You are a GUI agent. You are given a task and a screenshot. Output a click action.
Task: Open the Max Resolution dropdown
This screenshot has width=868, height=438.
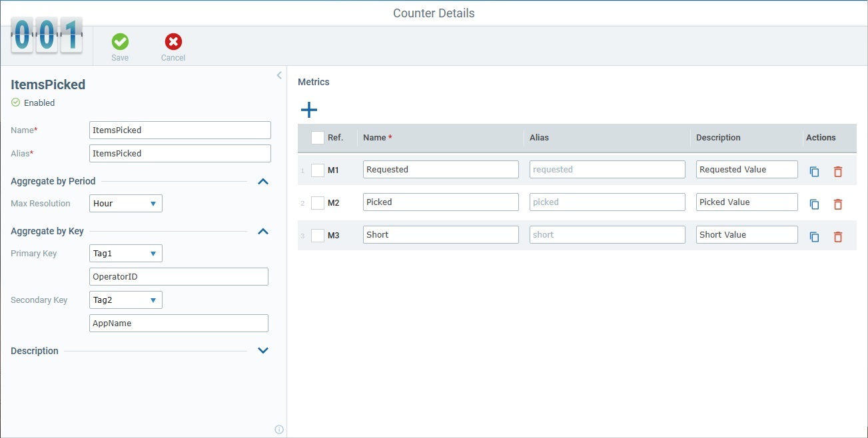pyautogui.click(x=126, y=204)
